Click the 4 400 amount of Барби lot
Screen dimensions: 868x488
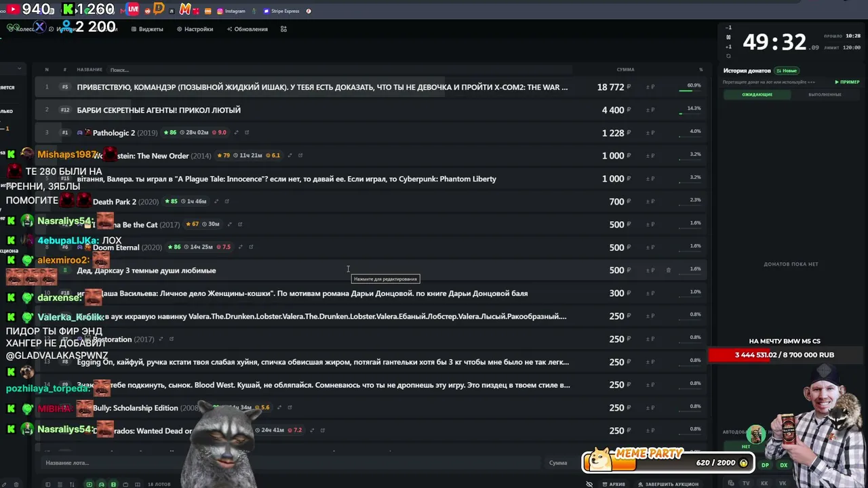point(613,110)
